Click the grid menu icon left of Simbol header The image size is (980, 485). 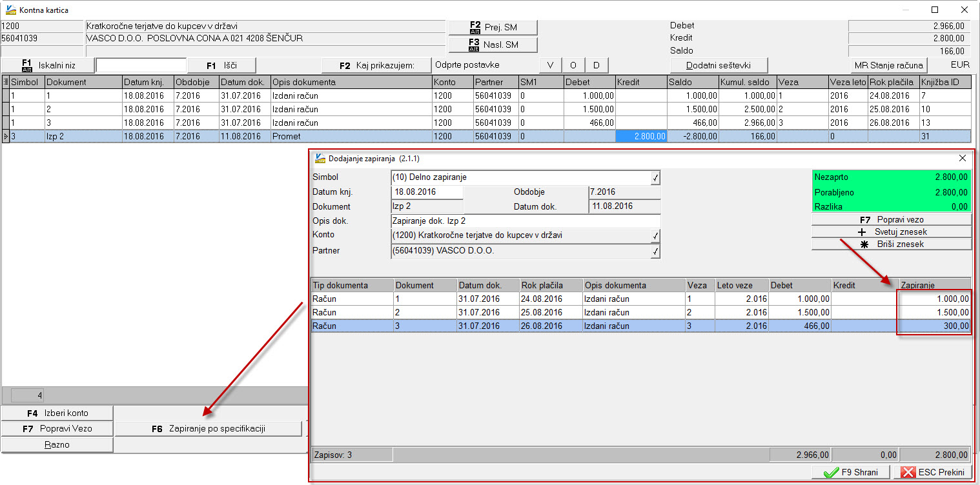click(x=6, y=82)
